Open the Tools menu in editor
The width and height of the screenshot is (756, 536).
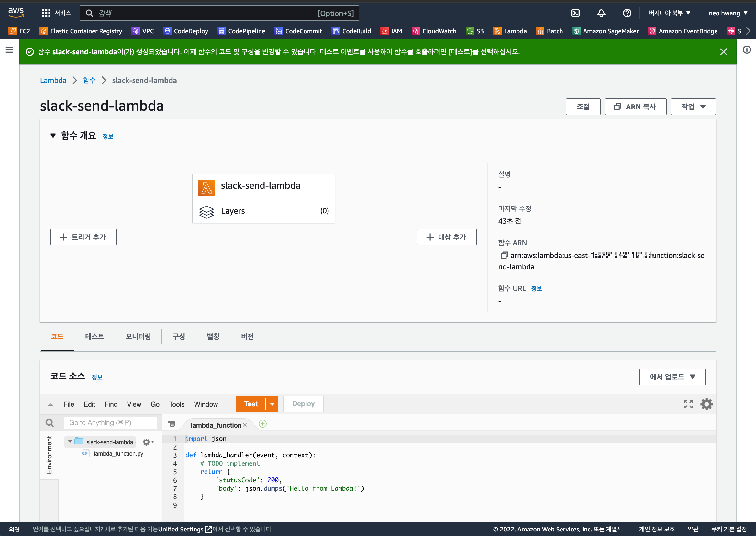177,404
